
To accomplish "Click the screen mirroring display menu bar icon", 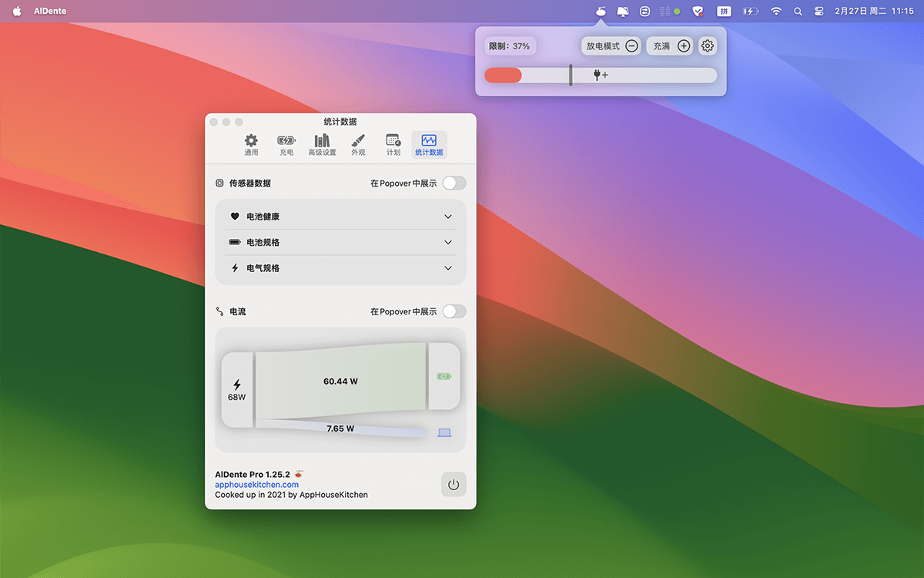I will [623, 12].
